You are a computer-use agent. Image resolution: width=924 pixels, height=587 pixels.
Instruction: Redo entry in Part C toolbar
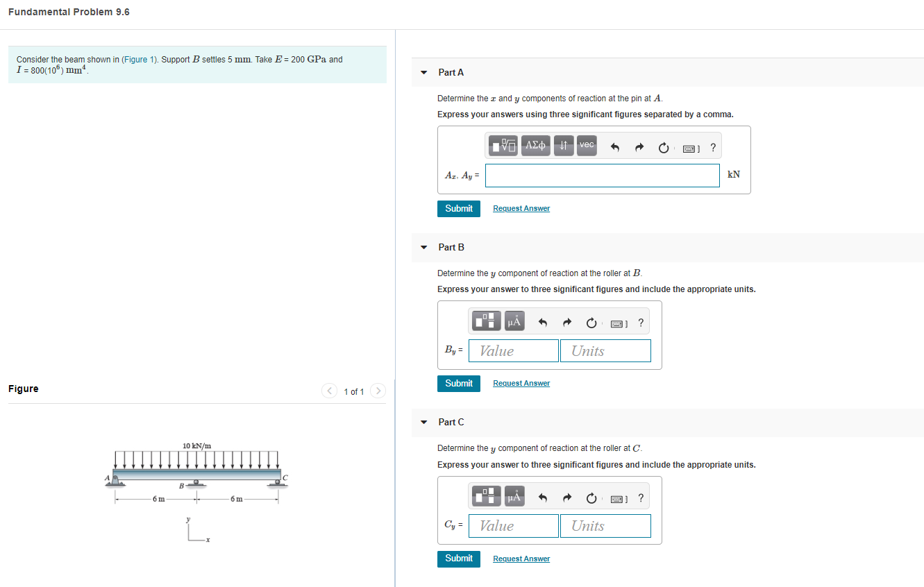[567, 497]
